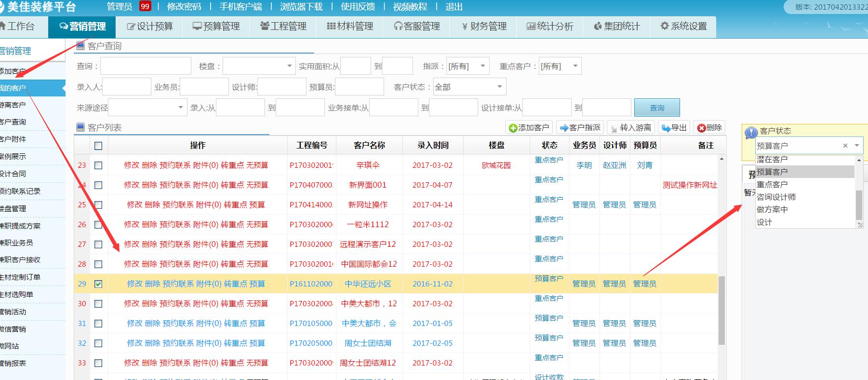Select 游离客户 in the left sidebar
The image size is (868, 380).
pyautogui.click(x=13, y=105)
